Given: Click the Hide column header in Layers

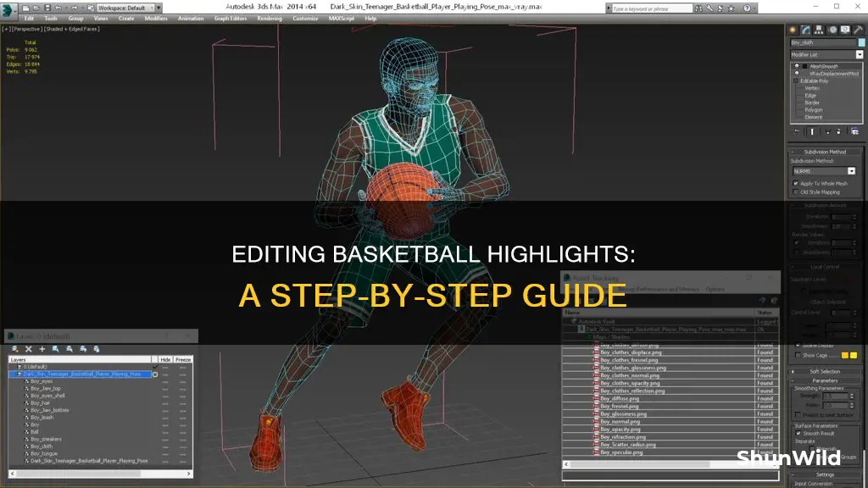Looking at the screenshot, I should pos(165,359).
